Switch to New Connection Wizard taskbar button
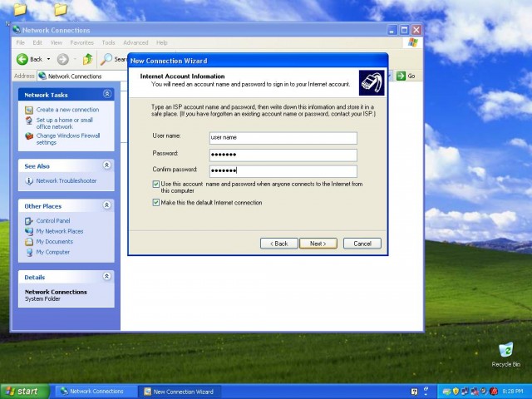Viewport: 532px width, 399px height. pyautogui.click(x=180, y=392)
